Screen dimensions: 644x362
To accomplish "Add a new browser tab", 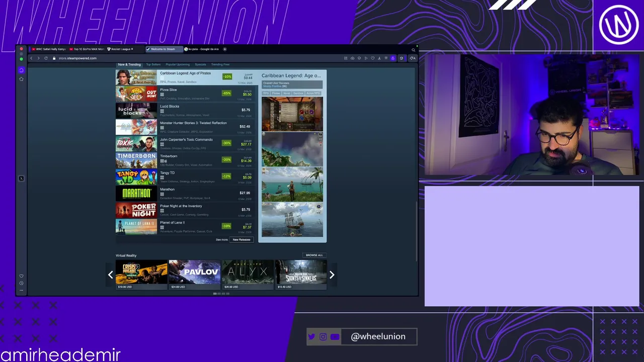I will pyautogui.click(x=224, y=49).
